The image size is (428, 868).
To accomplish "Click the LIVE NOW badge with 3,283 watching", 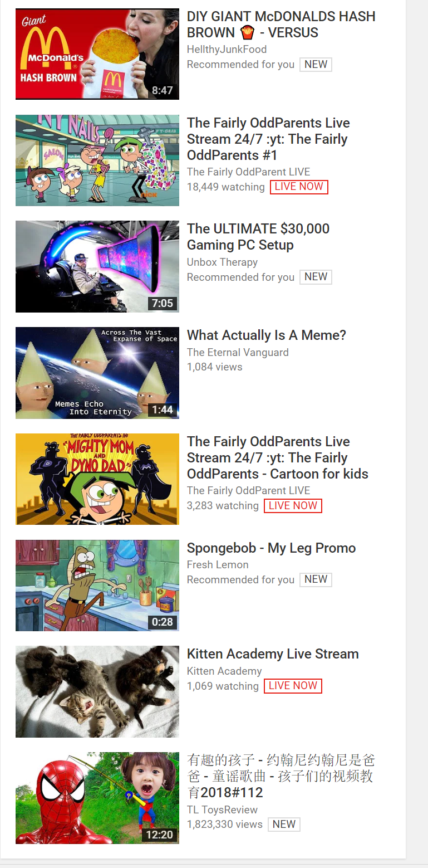I will (x=293, y=506).
